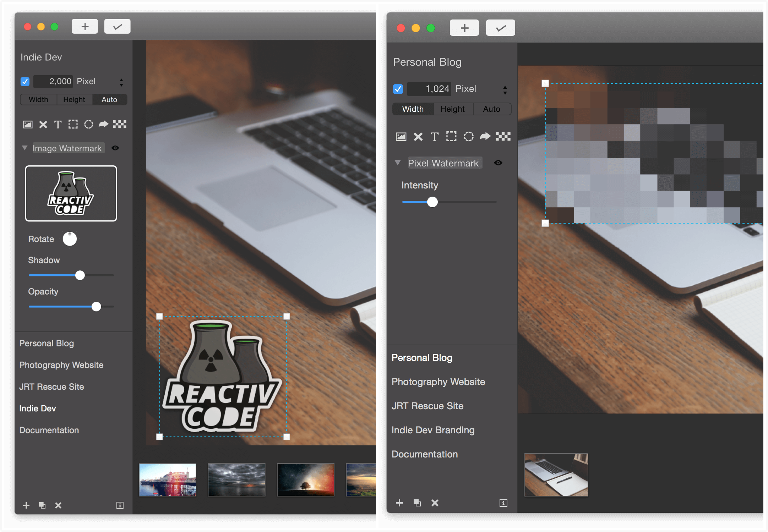Add image watermark tool in left window
The image size is (768, 532).
(x=28, y=124)
